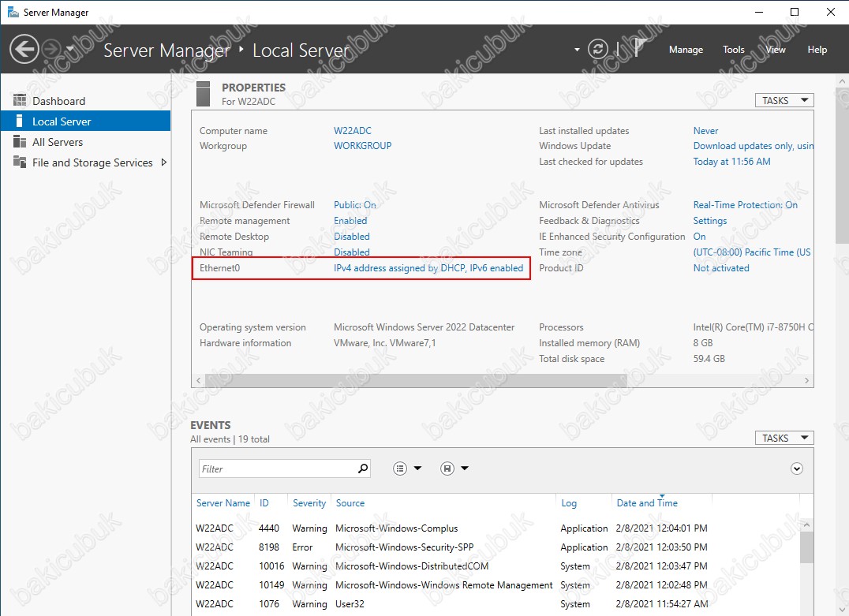Open the Help menu
Viewport: 849px width, 616px height.
click(x=817, y=49)
